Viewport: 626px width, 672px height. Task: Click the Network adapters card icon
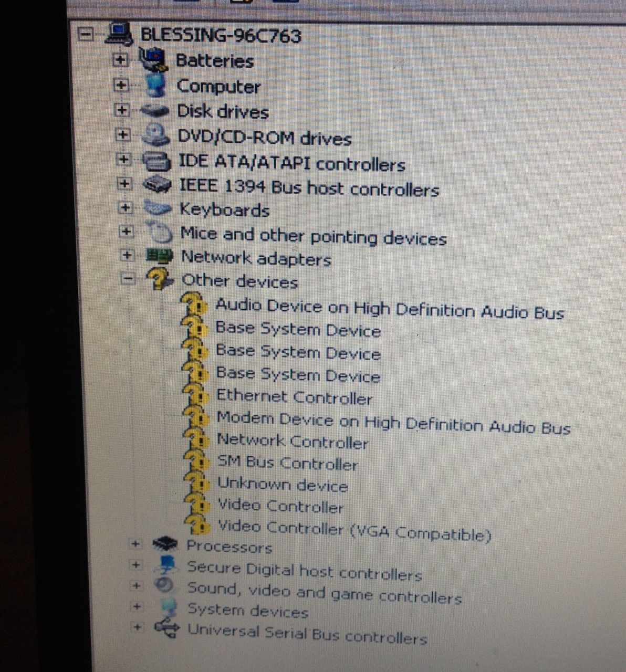pyautogui.click(x=160, y=256)
